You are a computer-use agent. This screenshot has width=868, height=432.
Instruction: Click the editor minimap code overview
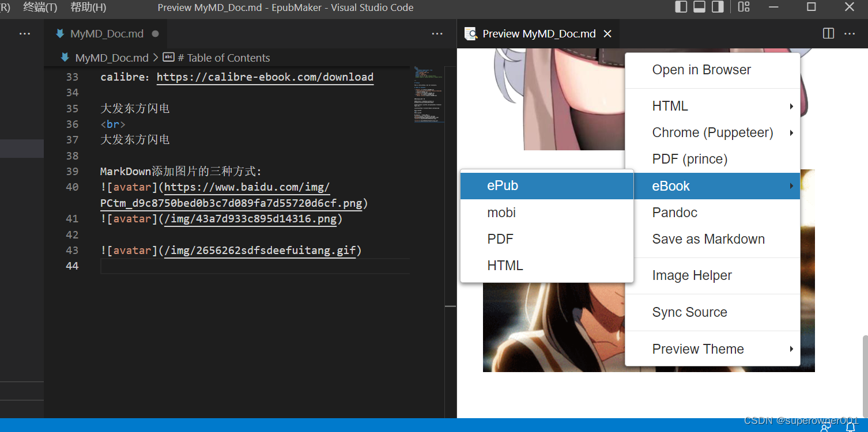click(x=429, y=94)
